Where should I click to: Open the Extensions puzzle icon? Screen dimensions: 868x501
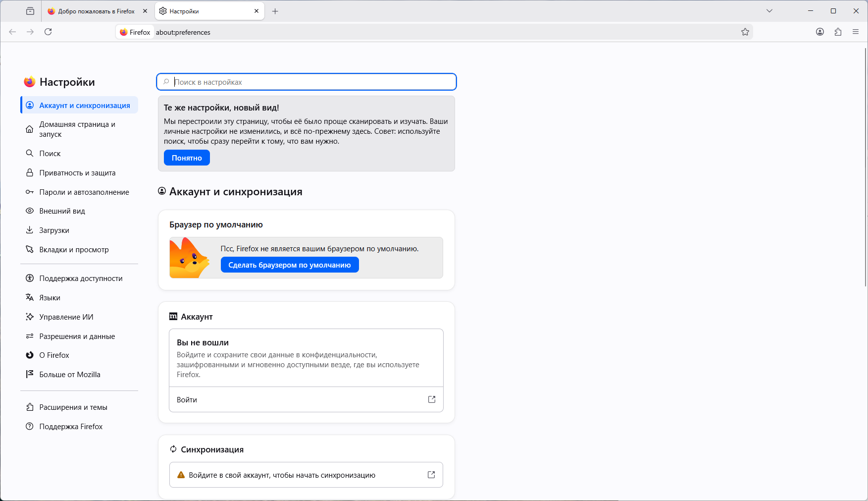[x=838, y=32]
